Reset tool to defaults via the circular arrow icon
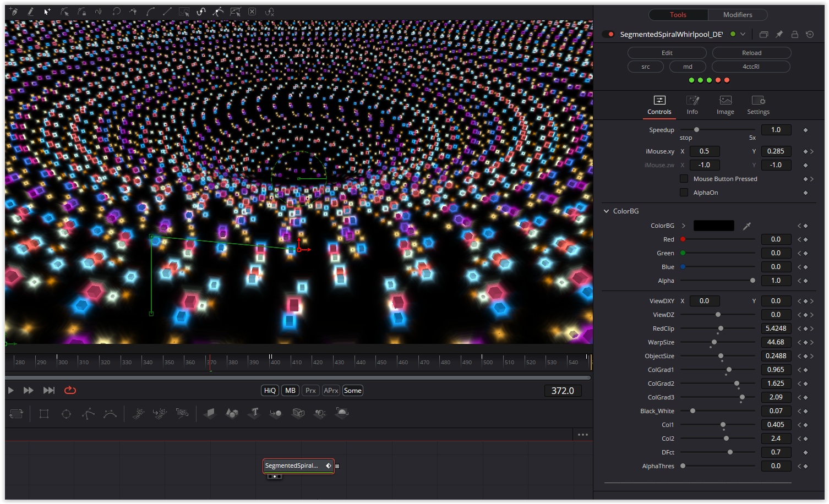 click(x=810, y=34)
